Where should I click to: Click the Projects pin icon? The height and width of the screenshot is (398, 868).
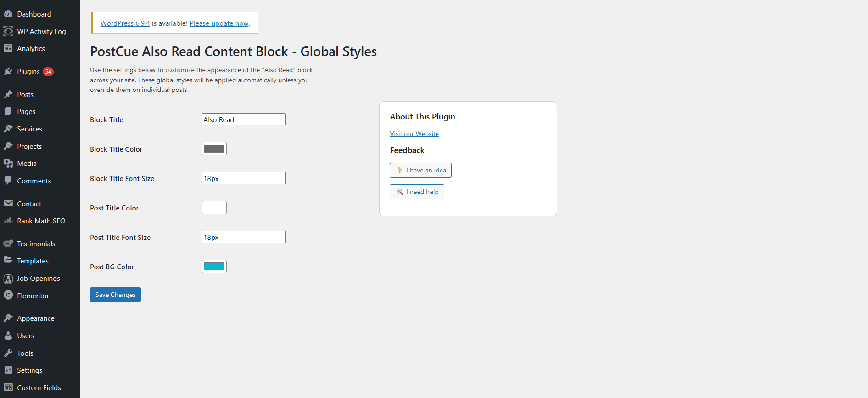(8, 146)
